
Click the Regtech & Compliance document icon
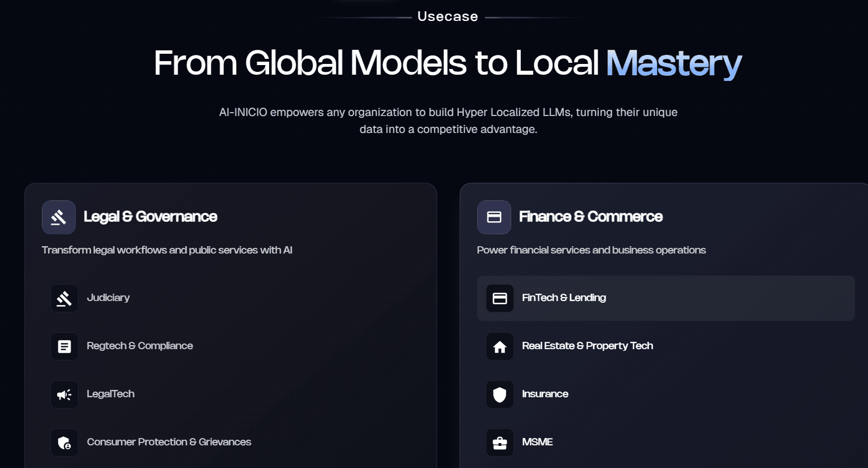point(64,346)
